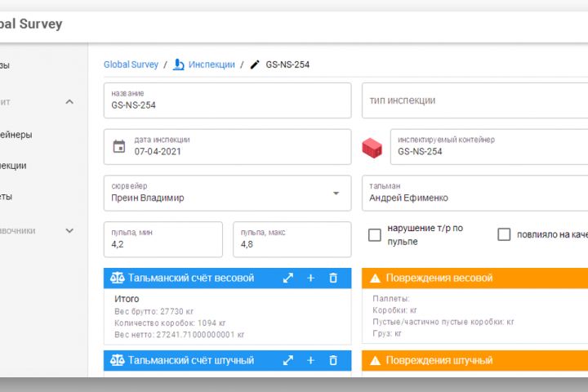Open the Инспекции sidebar item
The height and width of the screenshot is (392, 588).
coord(13,166)
